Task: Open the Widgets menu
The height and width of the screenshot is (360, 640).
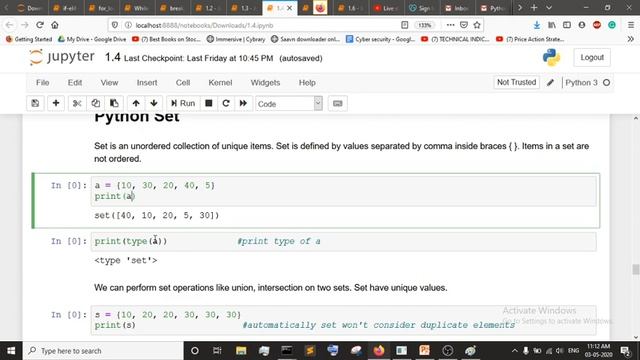Action: pos(265,82)
